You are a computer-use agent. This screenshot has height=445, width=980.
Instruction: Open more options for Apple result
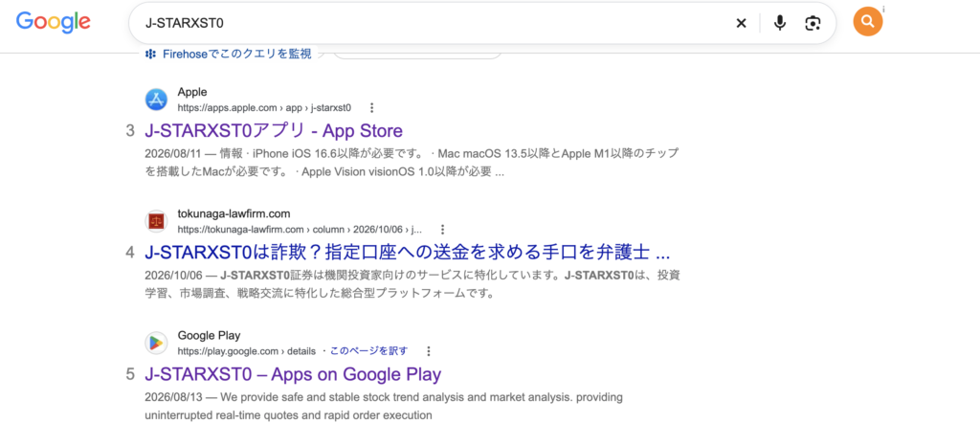[372, 107]
